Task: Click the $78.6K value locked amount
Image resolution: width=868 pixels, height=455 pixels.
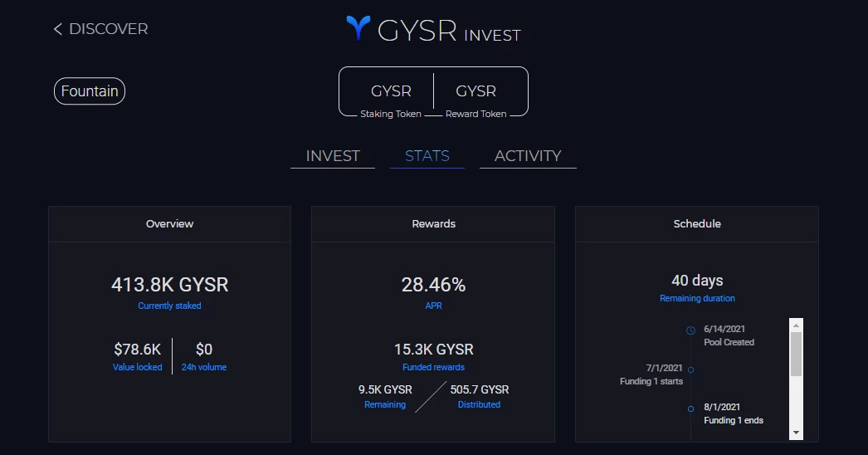Action: pyautogui.click(x=137, y=350)
